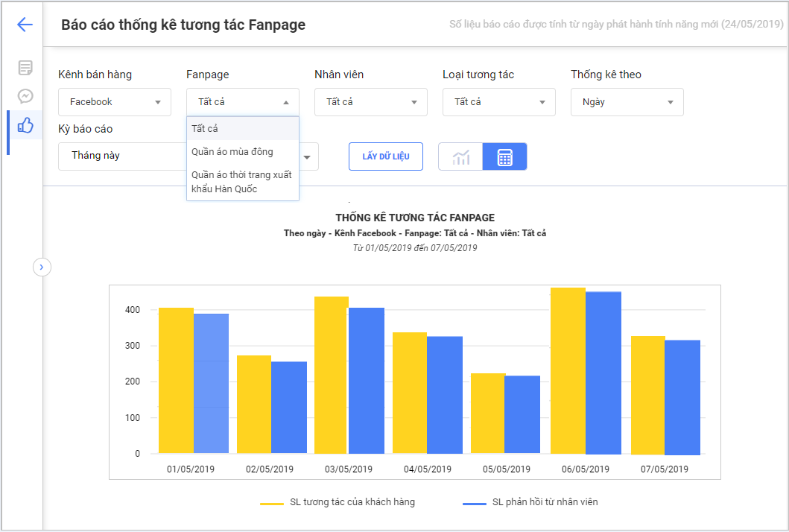Open the document report sidebar icon
789x532 pixels.
pyautogui.click(x=25, y=68)
